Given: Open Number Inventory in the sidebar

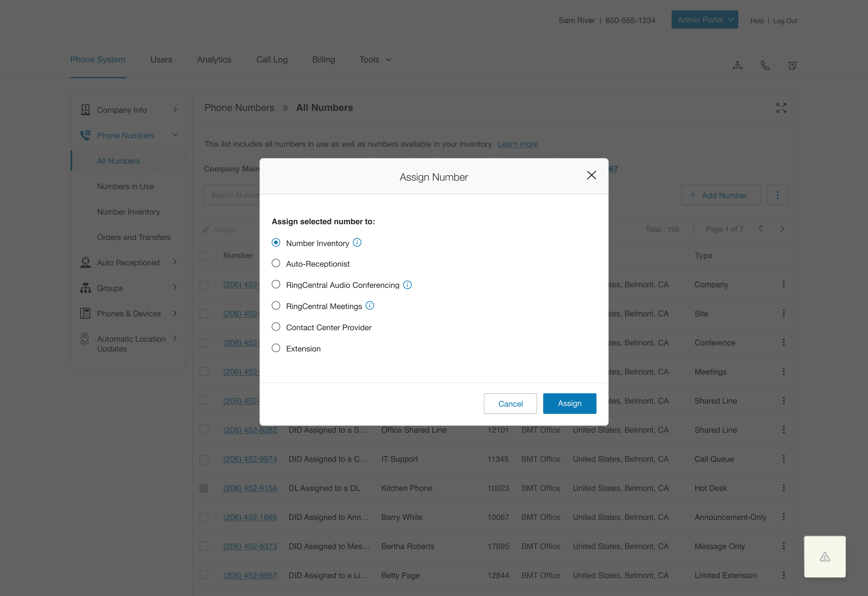Looking at the screenshot, I should tap(128, 212).
